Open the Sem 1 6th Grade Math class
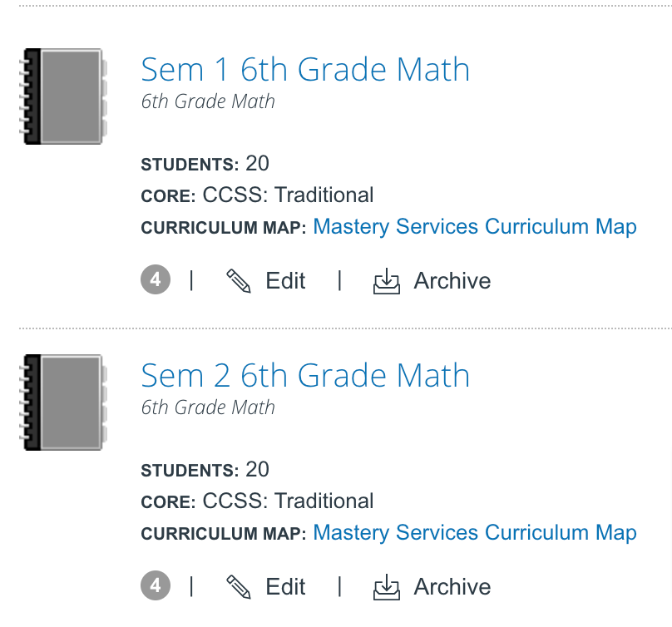The height and width of the screenshot is (627, 672). point(305,70)
